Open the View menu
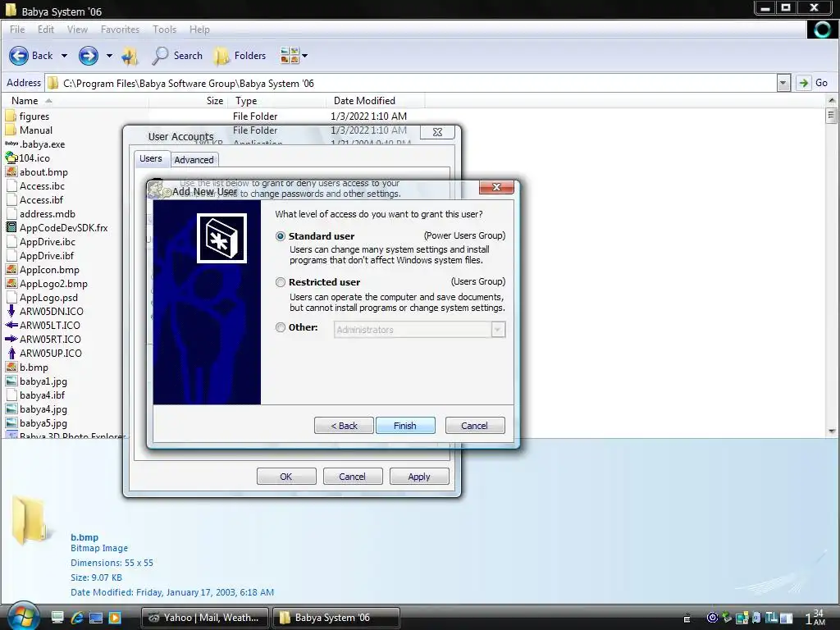Image resolution: width=840 pixels, height=630 pixels. (77, 30)
